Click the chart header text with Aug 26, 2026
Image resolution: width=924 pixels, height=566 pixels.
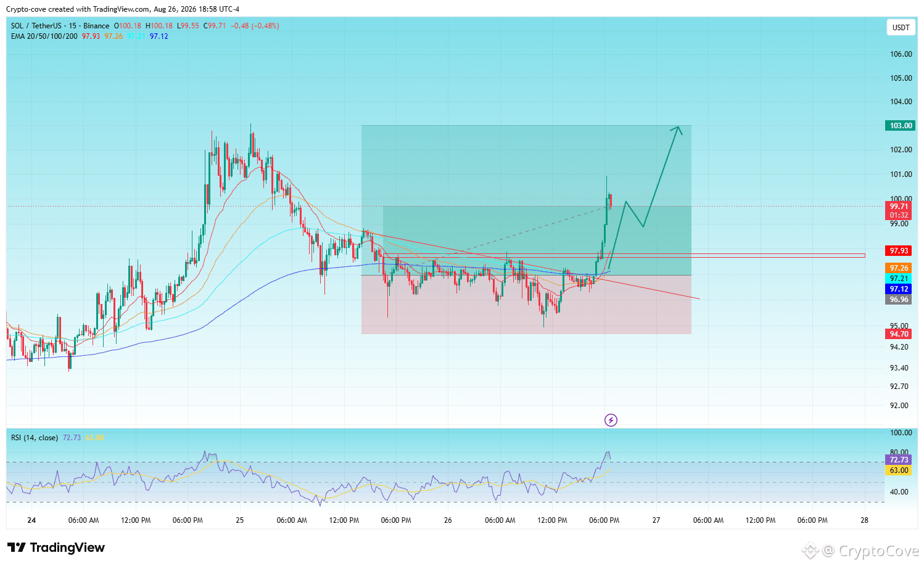(123, 9)
